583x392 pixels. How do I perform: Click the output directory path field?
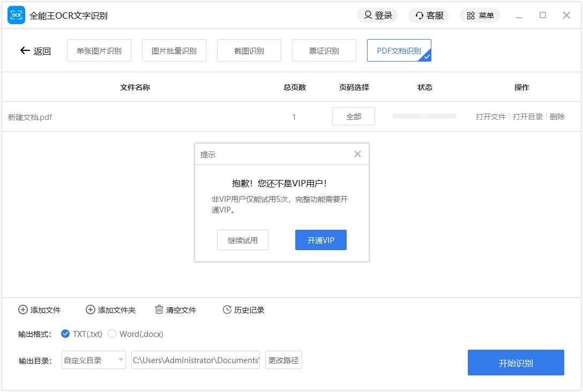[x=196, y=360]
